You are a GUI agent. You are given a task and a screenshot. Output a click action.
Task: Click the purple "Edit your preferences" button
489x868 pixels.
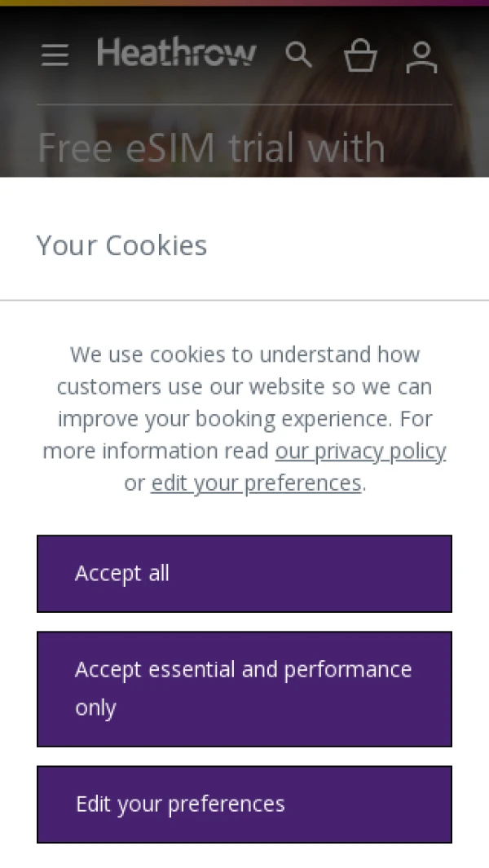244,804
